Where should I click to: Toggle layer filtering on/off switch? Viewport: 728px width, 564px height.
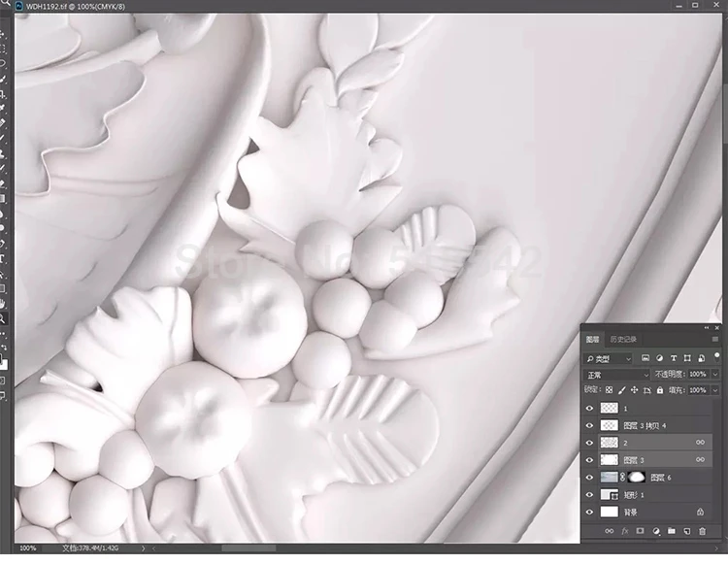[x=717, y=357]
